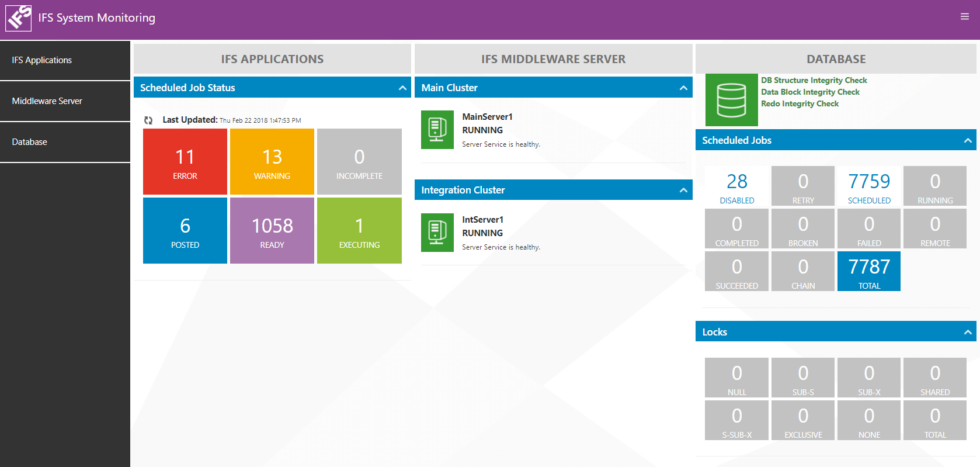Click the purple READY tile showing 1058
Screen dimensions: 980x467
pyautogui.click(x=272, y=231)
